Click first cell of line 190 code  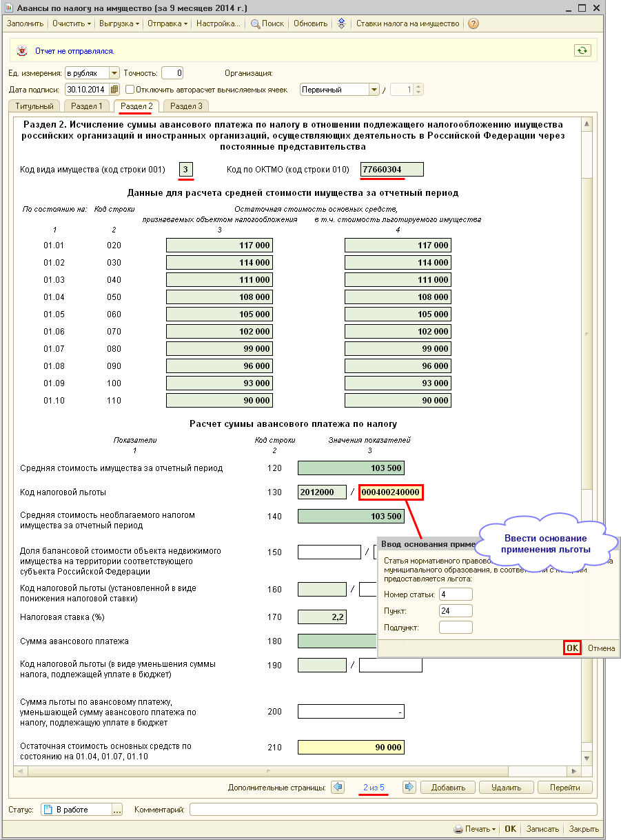[x=322, y=666]
